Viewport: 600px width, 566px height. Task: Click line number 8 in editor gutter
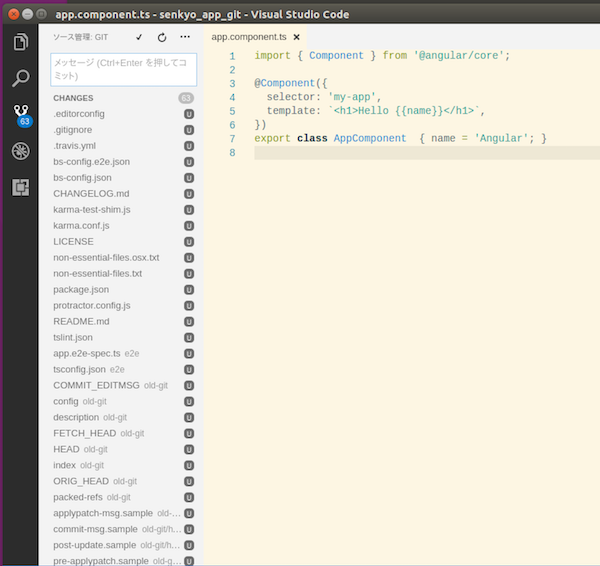pos(232,153)
